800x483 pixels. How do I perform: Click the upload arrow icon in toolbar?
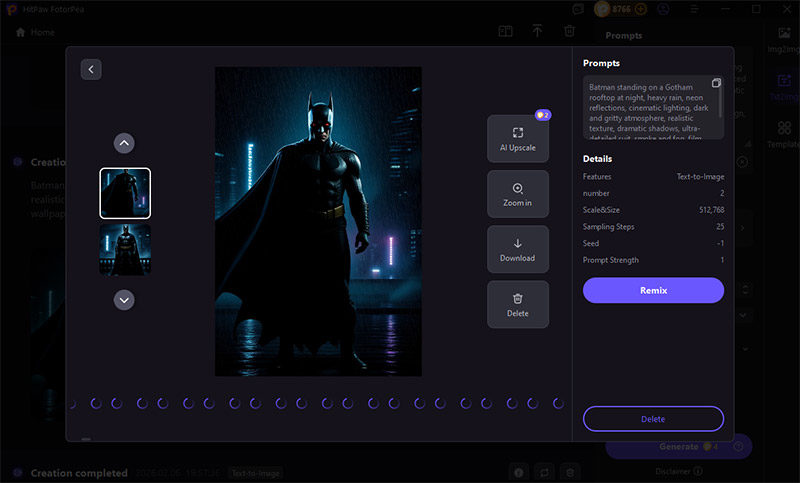537,31
